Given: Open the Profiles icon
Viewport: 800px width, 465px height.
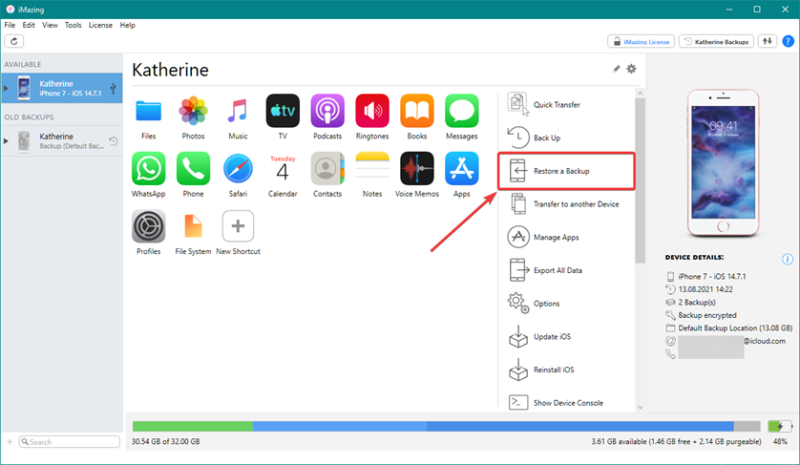Looking at the screenshot, I should [148, 226].
